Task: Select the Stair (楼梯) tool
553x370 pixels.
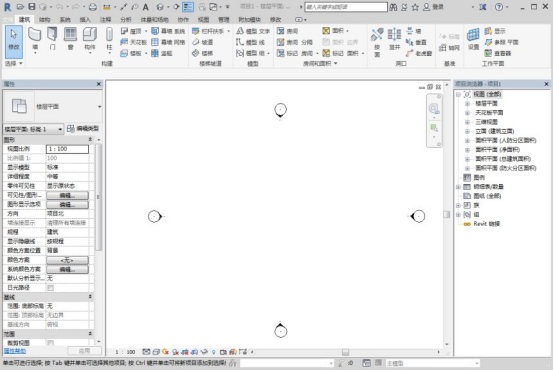Action: [x=202, y=53]
